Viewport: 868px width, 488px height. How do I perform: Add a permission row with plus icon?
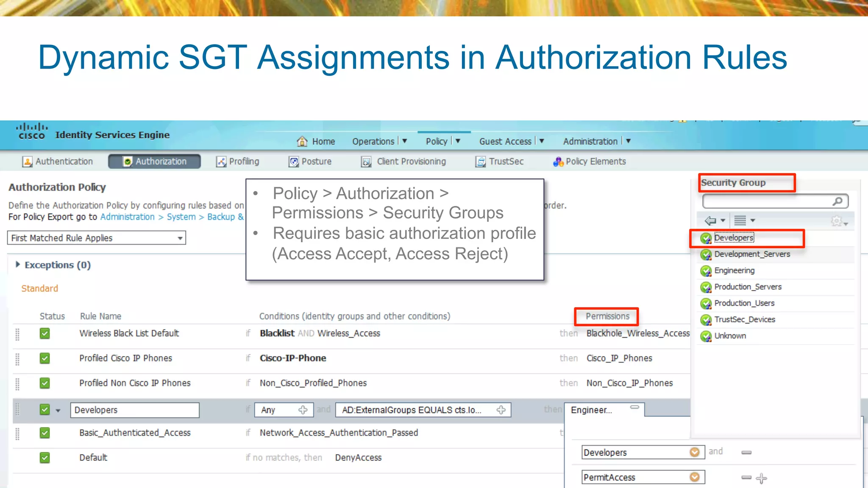click(x=761, y=478)
